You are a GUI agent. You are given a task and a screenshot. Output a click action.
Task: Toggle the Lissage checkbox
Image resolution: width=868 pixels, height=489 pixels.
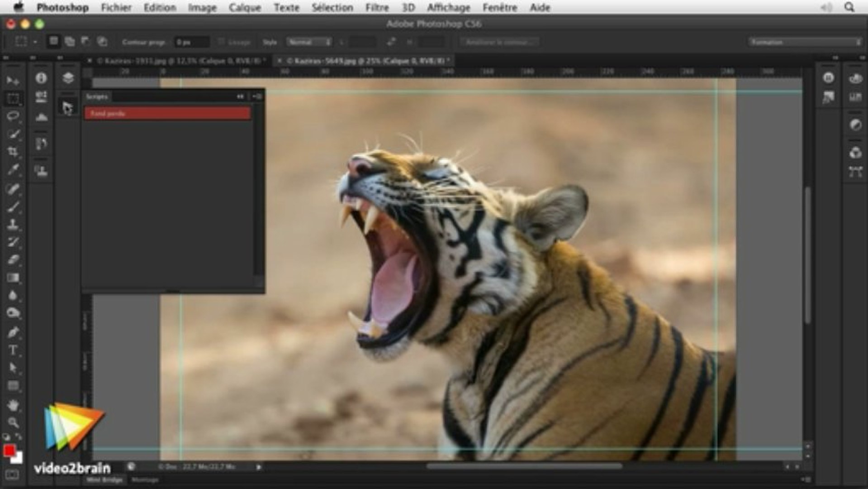[221, 42]
